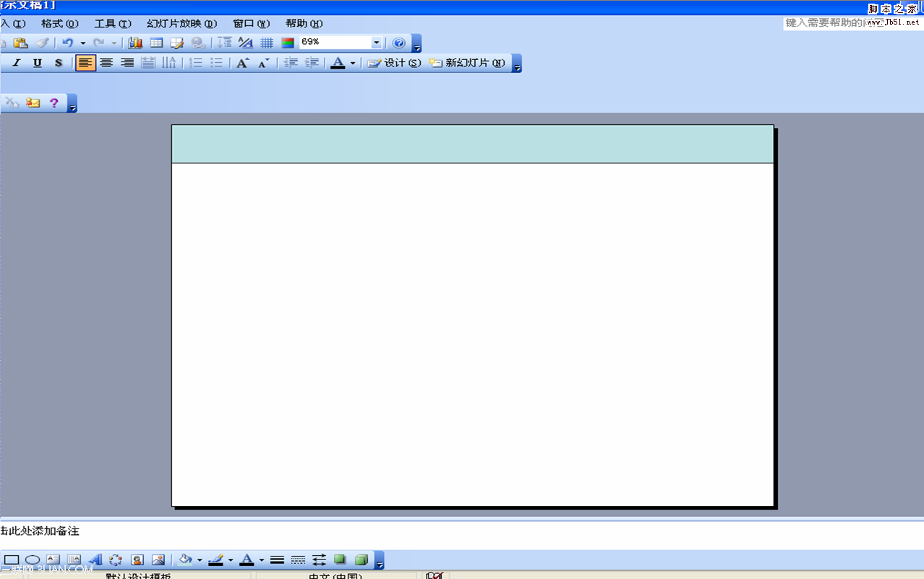Toggle italic formatting
This screenshot has width=924, height=579.
pos(17,64)
